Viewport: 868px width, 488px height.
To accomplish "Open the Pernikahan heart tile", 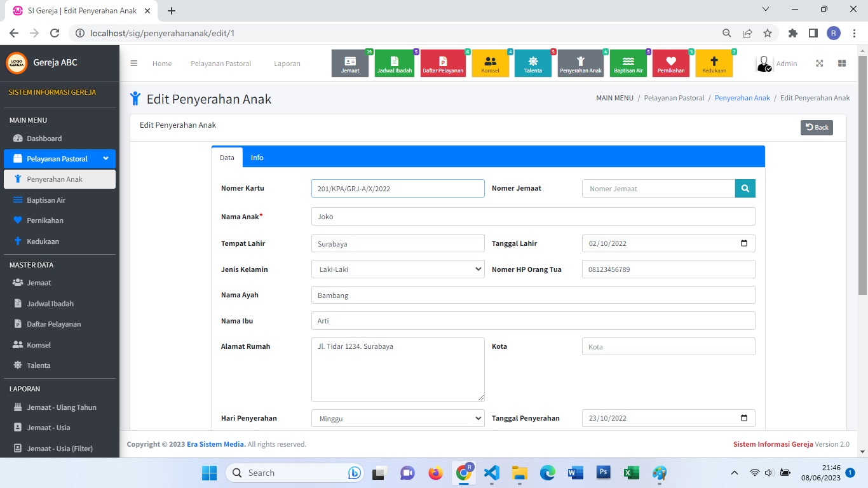I will pos(670,64).
